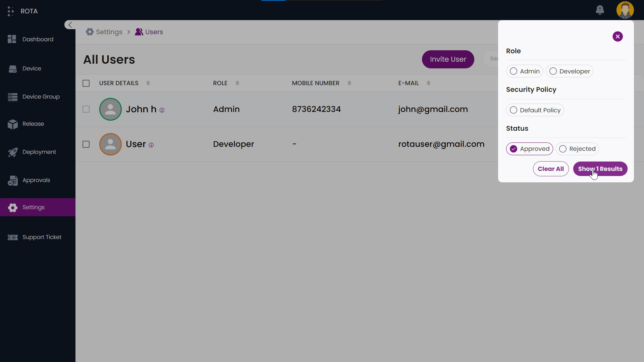The height and width of the screenshot is (362, 644).
Task: Click the Invite User button
Action: pos(448,59)
